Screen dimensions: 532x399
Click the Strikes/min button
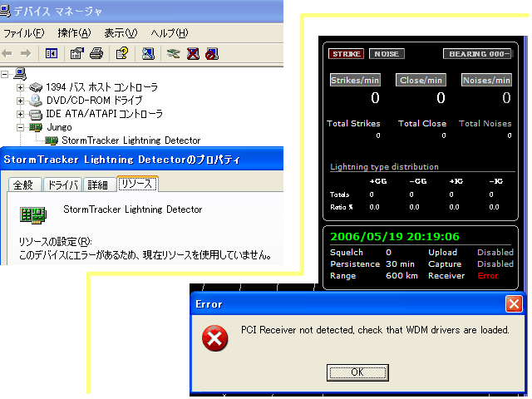pyautogui.click(x=355, y=81)
